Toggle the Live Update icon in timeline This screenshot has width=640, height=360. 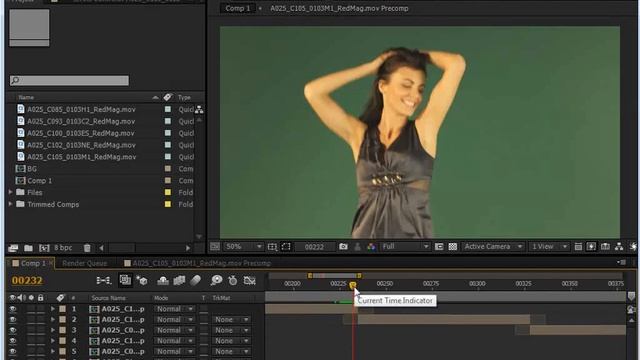pos(125,280)
